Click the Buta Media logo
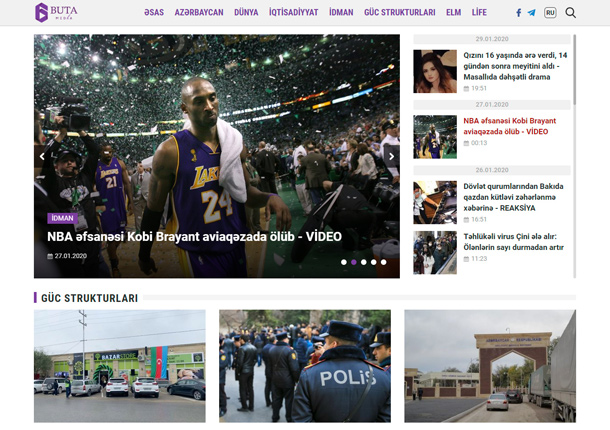Image resolution: width=610 pixels, height=430 pixels. pyautogui.click(x=56, y=13)
